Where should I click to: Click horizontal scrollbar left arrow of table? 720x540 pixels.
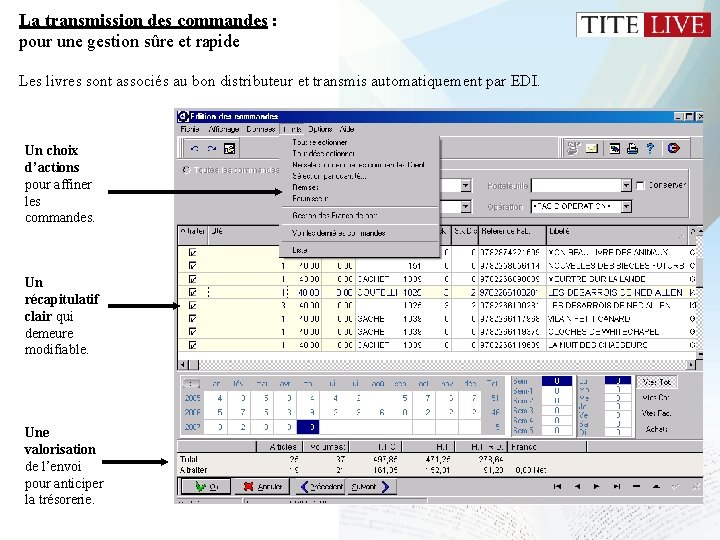tap(183, 365)
